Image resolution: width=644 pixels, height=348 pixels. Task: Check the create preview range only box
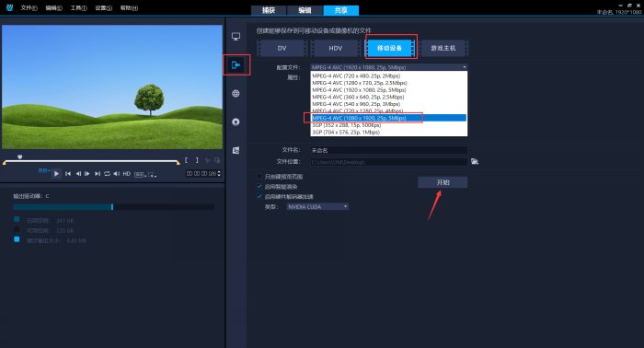pyautogui.click(x=259, y=177)
